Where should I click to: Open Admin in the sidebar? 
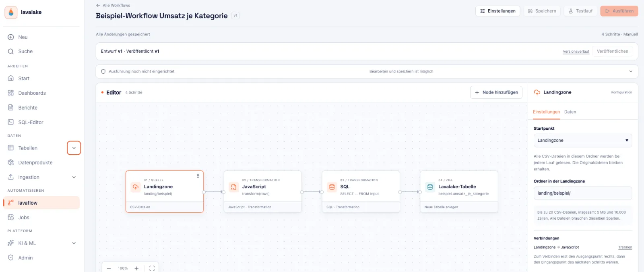(41, 258)
